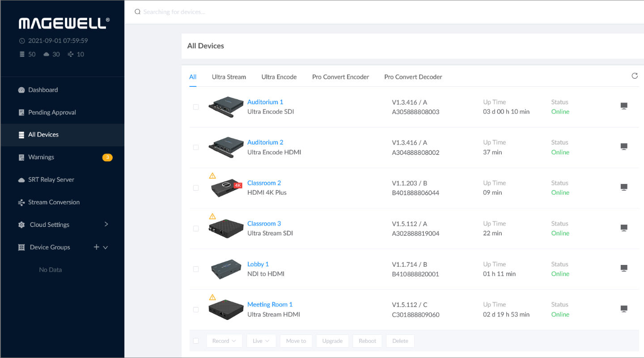This screenshot has height=358, width=644.
Task: Click the Upgrade button
Action: pyautogui.click(x=332, y=341)
